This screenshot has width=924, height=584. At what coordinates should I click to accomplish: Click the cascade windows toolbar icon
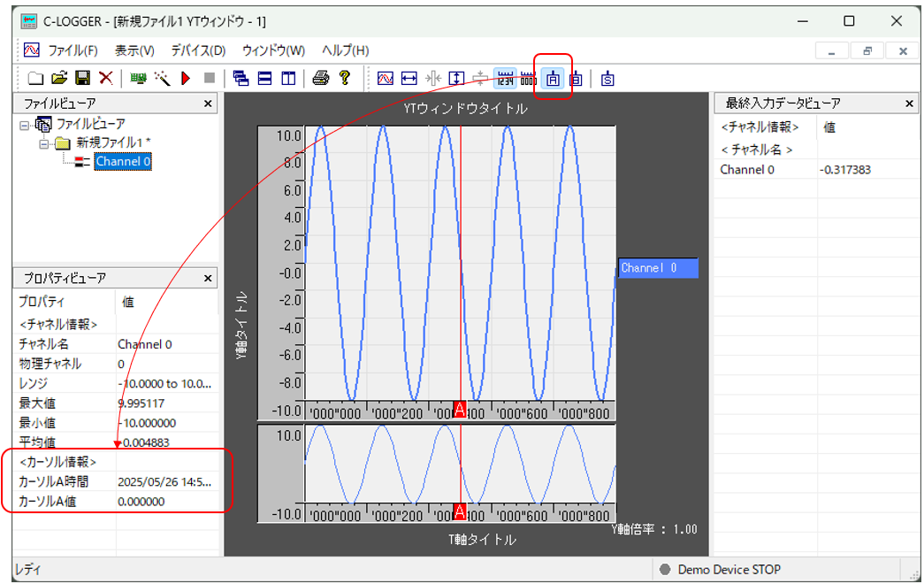(x=241, y=79)
